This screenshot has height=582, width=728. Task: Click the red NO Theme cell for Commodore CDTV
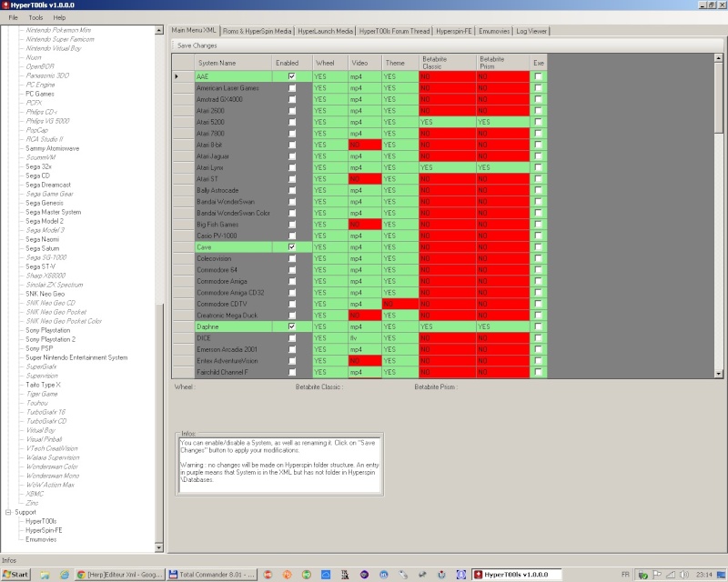(x=399, y=304)
